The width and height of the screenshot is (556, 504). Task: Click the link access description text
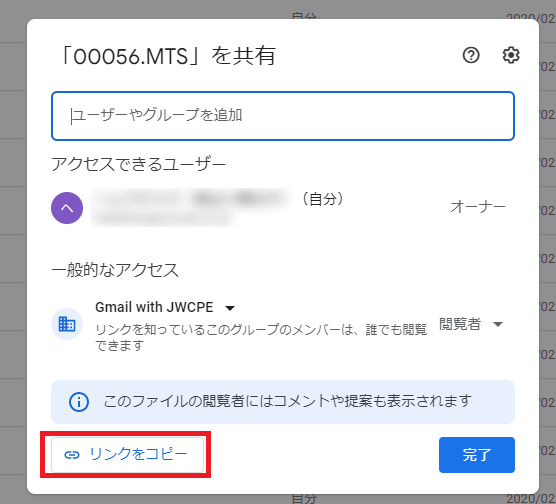[261, 337]
